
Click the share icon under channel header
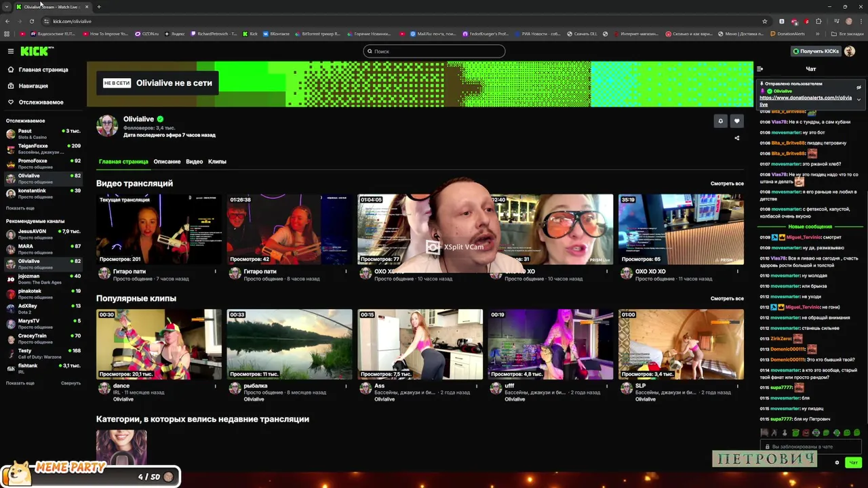coord(736,138)
